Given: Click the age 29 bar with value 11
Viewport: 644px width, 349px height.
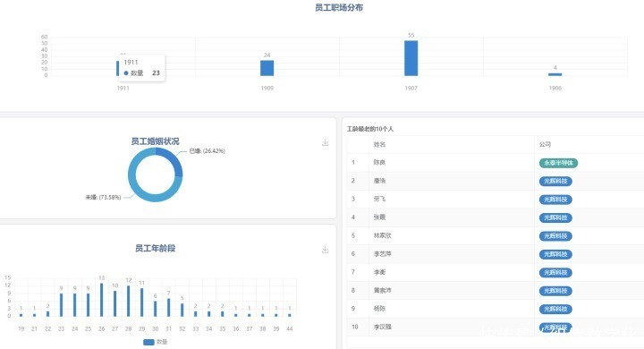Looking at the screenshot, I should [141, 302].
